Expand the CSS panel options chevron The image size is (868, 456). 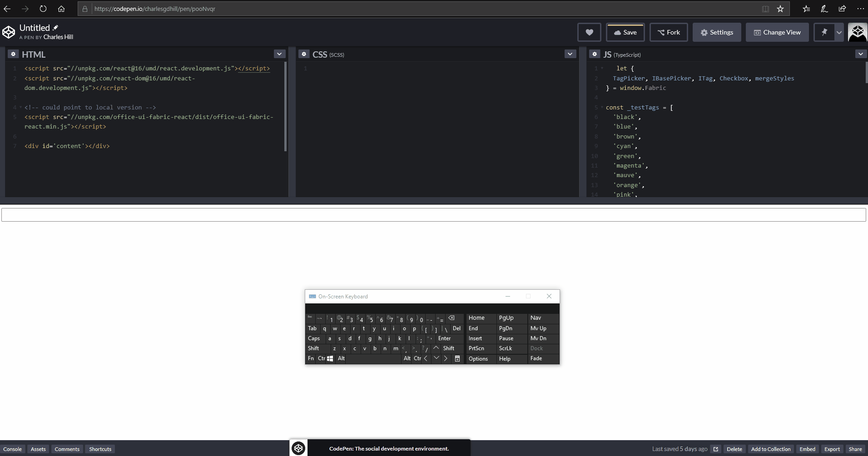pos(569,54)
